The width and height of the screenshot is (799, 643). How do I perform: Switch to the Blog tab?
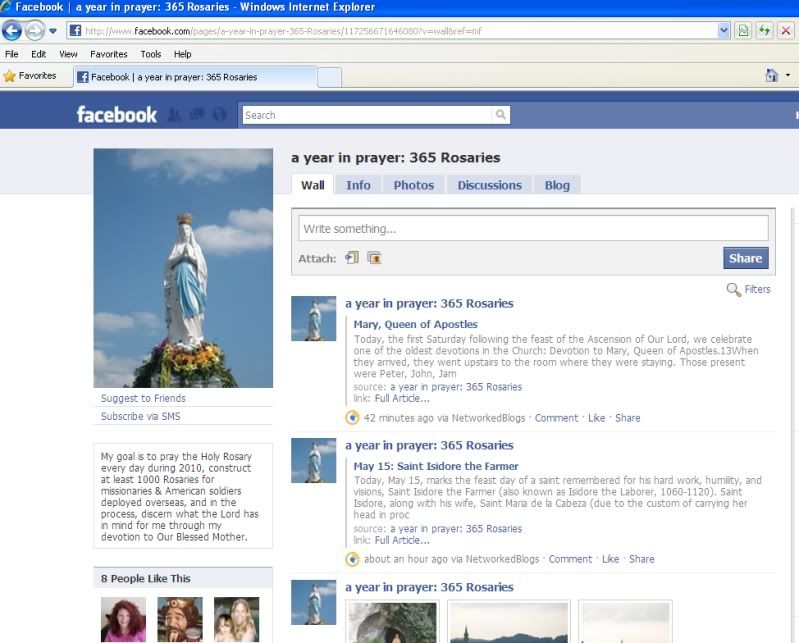(557, 185)
